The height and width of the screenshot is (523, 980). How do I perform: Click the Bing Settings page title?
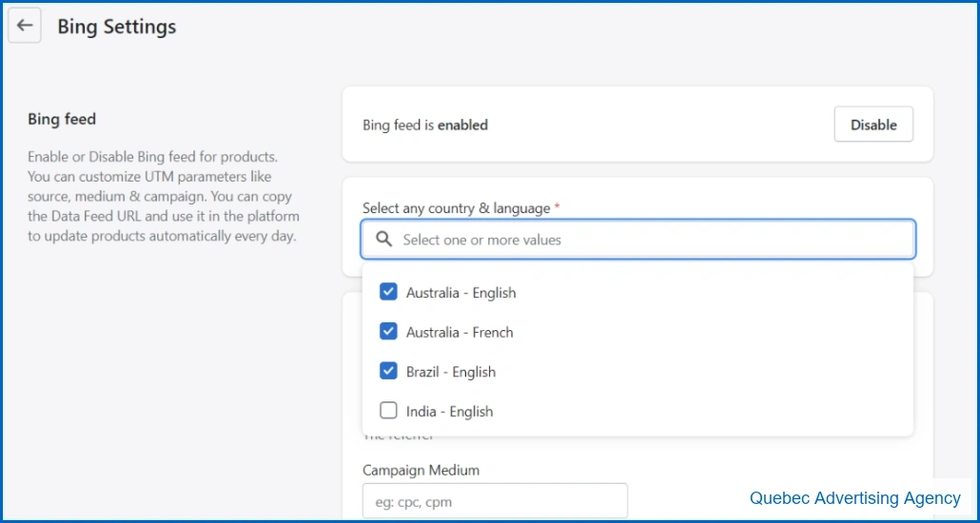point(117,27)
